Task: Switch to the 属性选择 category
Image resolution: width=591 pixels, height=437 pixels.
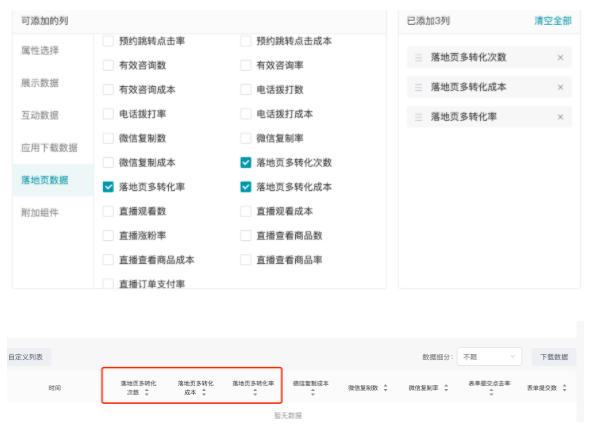Action: pyautogui.click(x=40, y=51)
